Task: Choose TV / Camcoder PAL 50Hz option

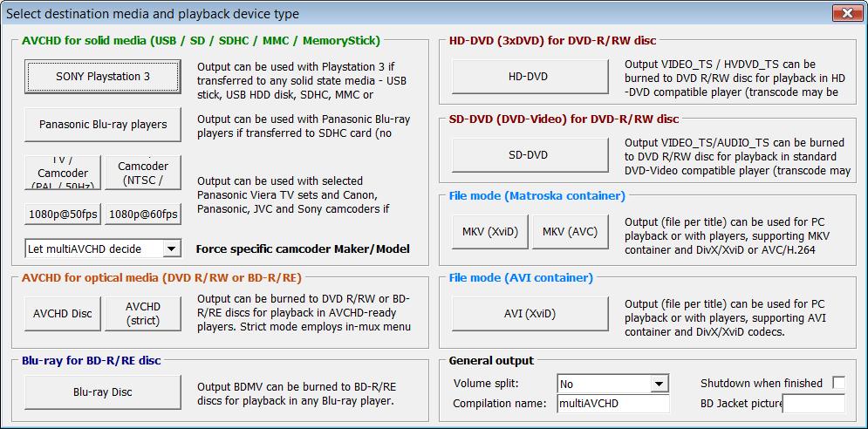Action: tap(63, 173)
